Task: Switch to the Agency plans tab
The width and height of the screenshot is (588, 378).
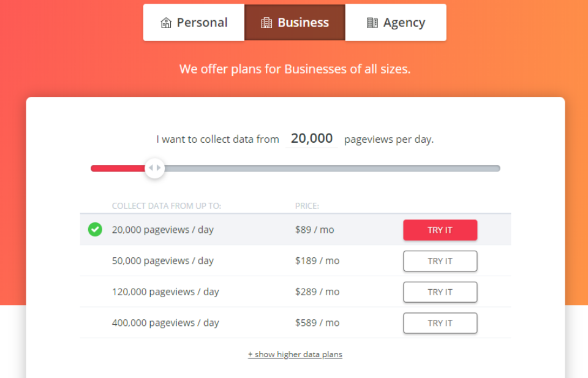Action: click(396, 23)
